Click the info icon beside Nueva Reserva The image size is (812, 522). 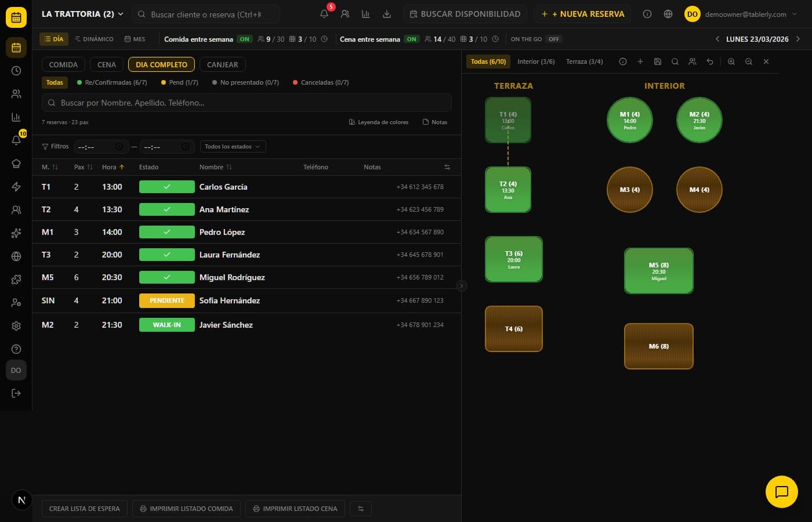coord(647,14)
